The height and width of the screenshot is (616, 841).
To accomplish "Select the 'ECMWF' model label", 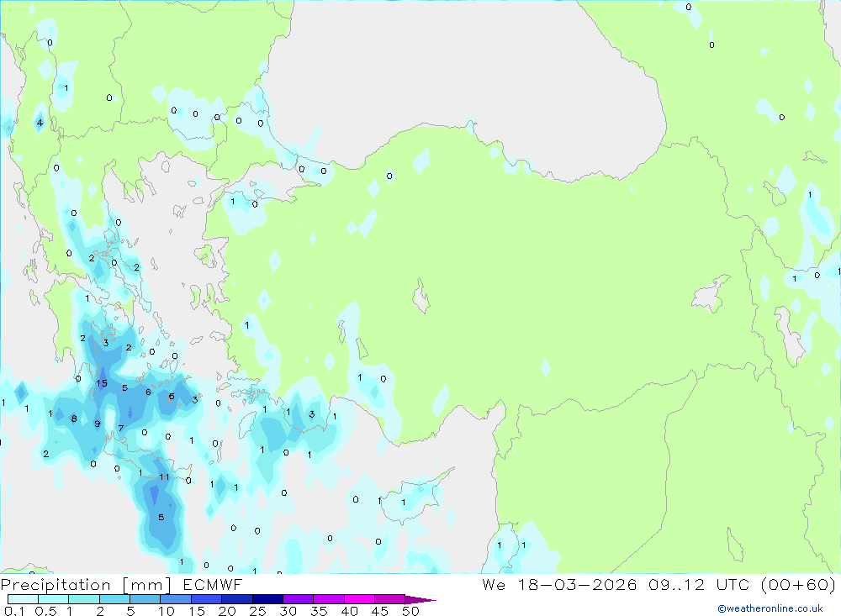I will (213, 584).
